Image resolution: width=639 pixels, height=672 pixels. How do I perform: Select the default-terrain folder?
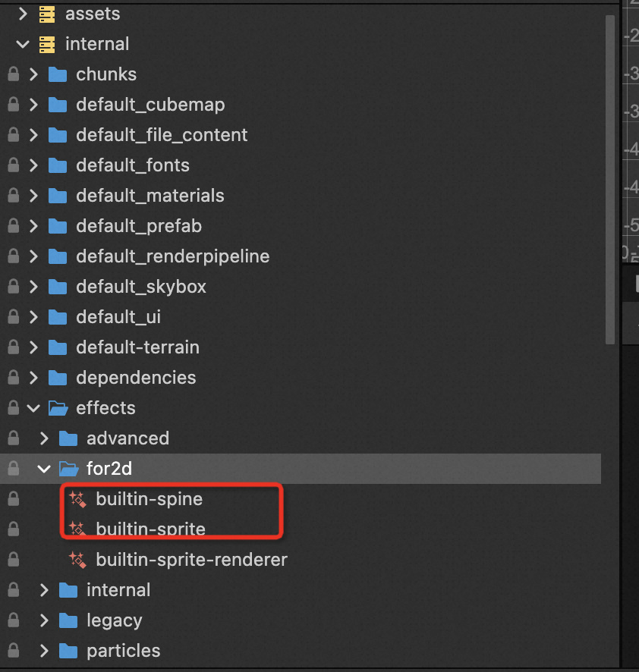137,347
